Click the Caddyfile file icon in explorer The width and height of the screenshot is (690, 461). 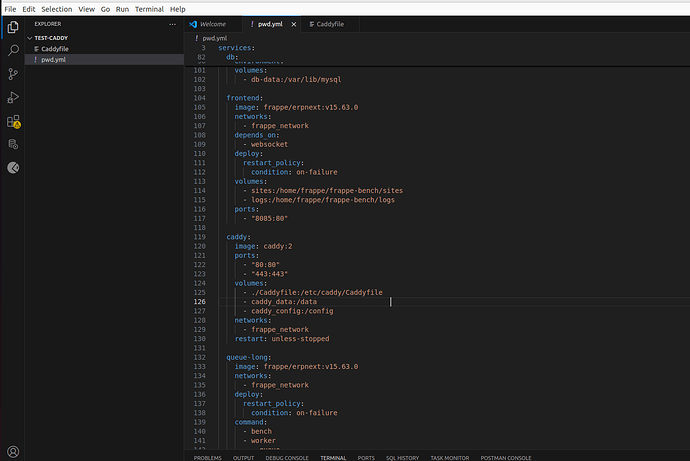click(37, 49)
